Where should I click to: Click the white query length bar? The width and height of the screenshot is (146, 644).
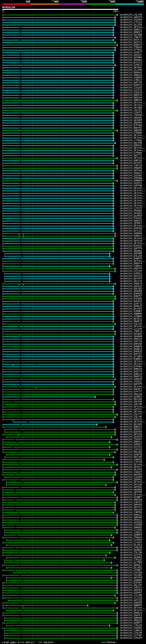click(60, 10)
